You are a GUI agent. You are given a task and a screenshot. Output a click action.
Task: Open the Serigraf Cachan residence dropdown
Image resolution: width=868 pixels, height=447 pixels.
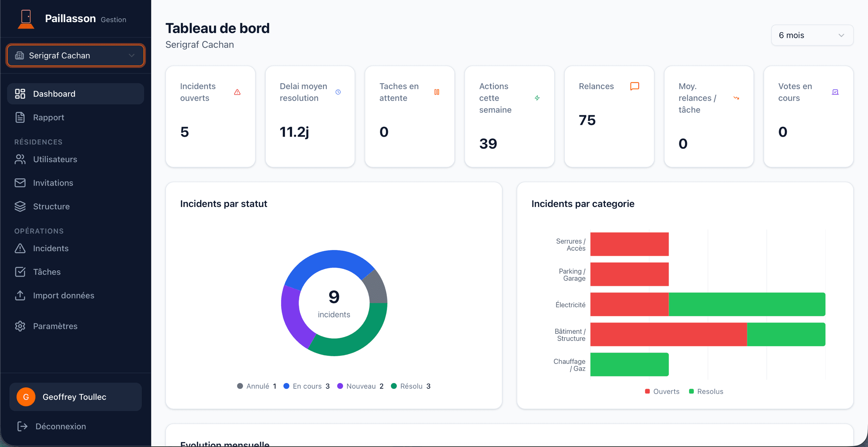[x=75, y=56]
